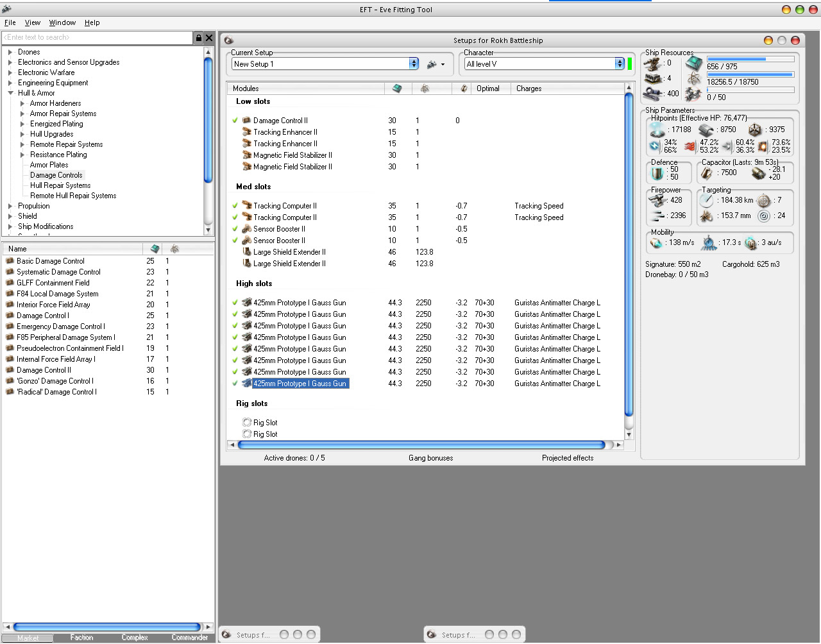The height and width of the screenshot is (644, 821).
Task: Click the shield hitpoints icon
Action: tap(657, 130)
